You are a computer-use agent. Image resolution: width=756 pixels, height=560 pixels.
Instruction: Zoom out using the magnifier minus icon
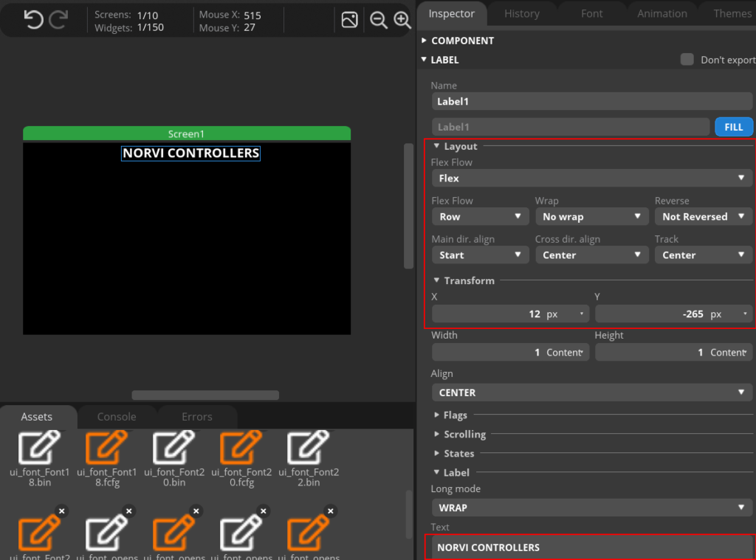click(x=379, y=20)
